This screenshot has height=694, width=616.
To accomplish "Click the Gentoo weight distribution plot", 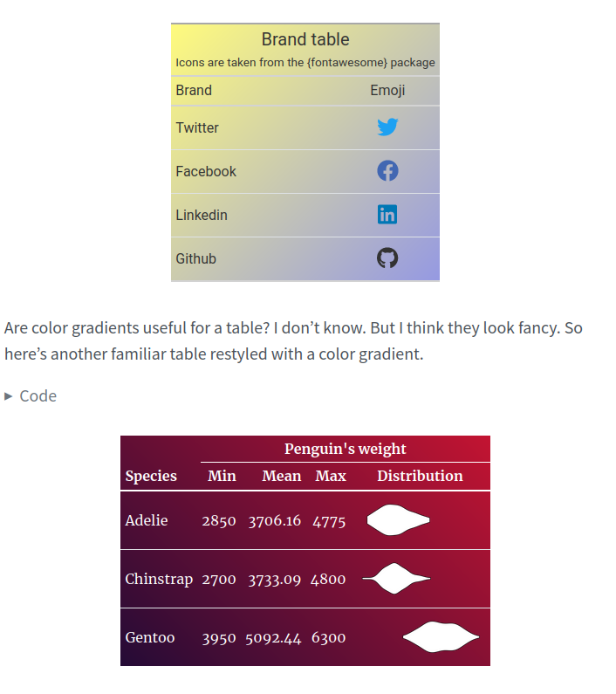I will 441,637.
